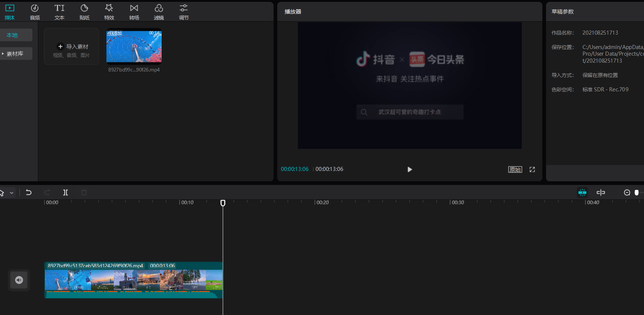The width and height of the screenshot is (644, 315).
Task: Switch to the 转场 transitions tab
Action: coord(134,12)
